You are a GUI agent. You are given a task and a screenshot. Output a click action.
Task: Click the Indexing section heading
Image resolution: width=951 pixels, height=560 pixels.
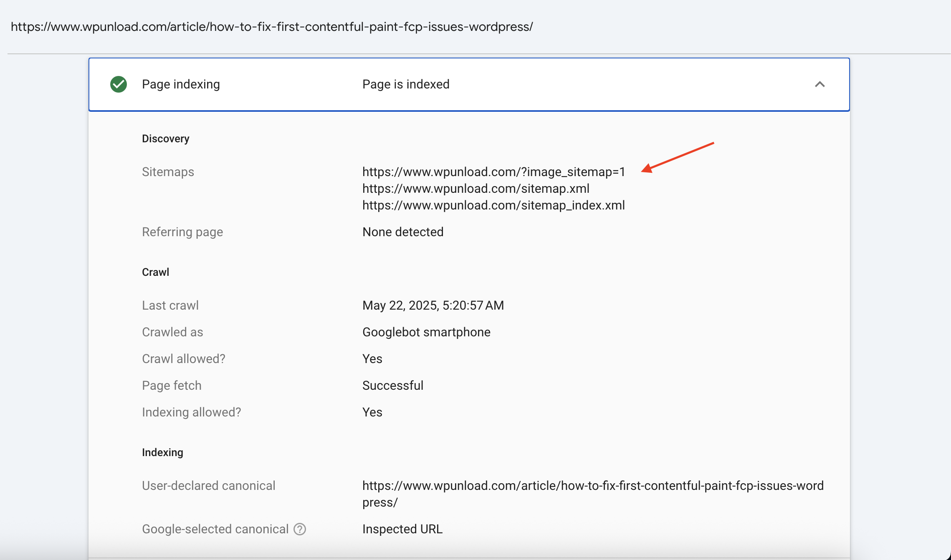coord(162,452)
